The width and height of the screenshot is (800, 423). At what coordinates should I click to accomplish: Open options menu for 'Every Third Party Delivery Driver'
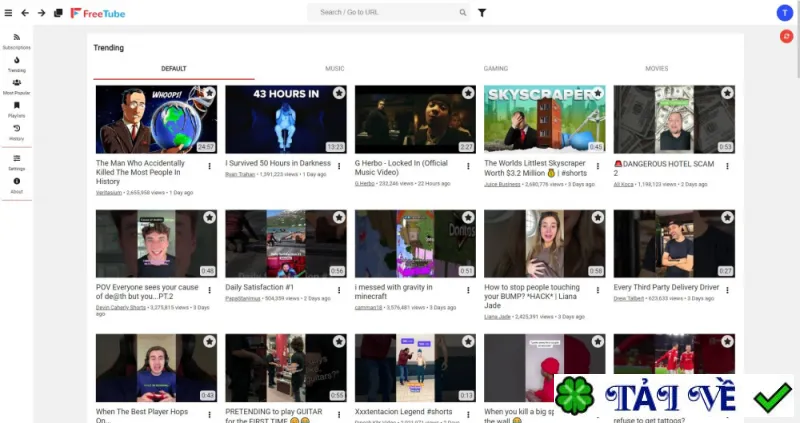(727, 290)
